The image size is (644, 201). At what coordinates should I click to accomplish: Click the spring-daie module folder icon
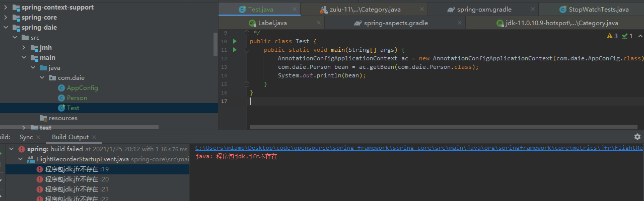[x=16, y=28]
